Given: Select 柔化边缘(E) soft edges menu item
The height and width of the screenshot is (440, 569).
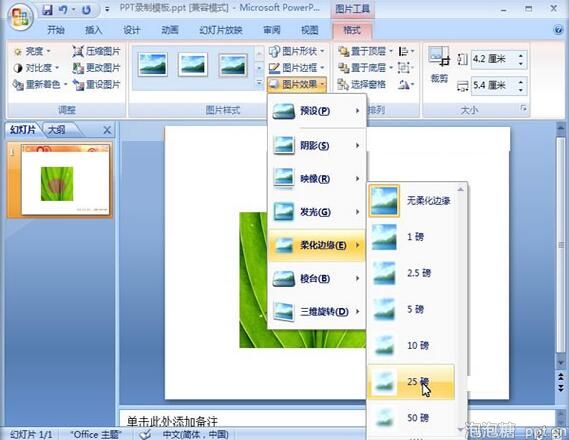Looking at the screenshot, I should [x=317, y=246].
